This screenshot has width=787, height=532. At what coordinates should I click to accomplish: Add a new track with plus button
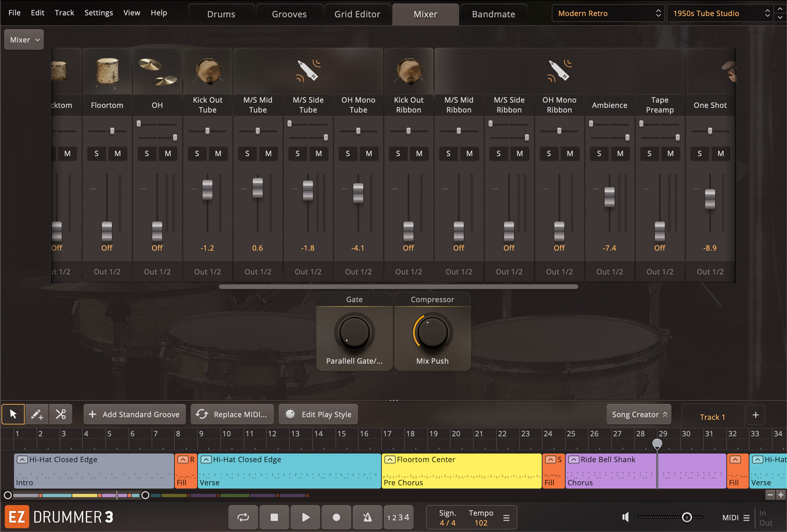point(756,415)
